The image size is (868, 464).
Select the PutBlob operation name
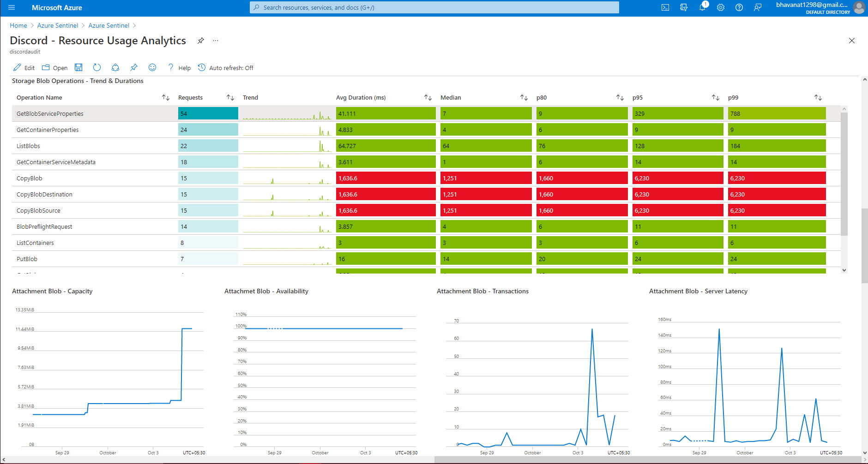click(x=27, y=259)
